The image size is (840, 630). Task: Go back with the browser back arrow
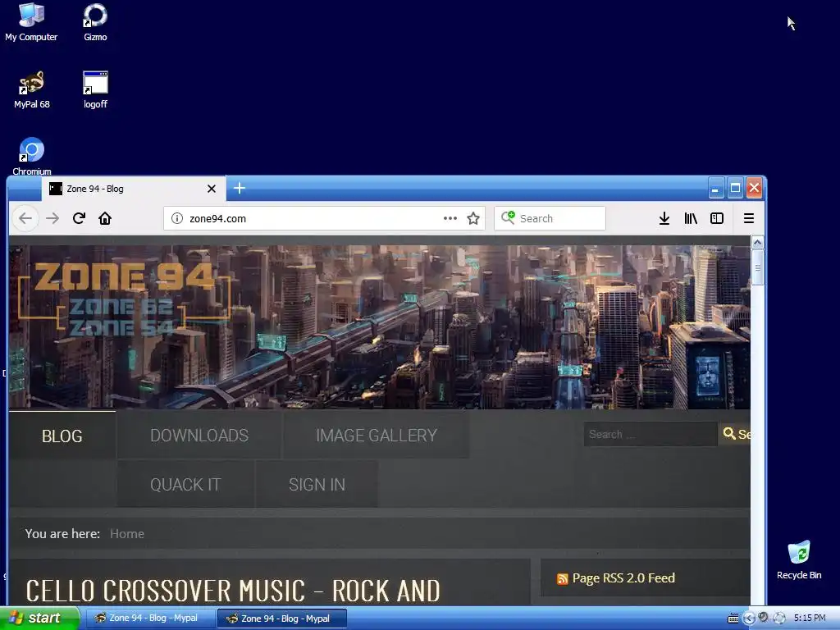25,218
